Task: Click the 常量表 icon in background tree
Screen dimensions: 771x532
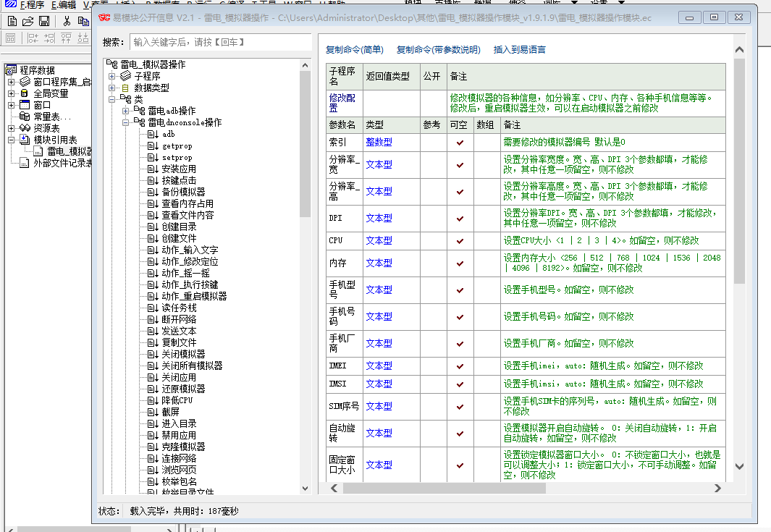Action: point(25,116)
